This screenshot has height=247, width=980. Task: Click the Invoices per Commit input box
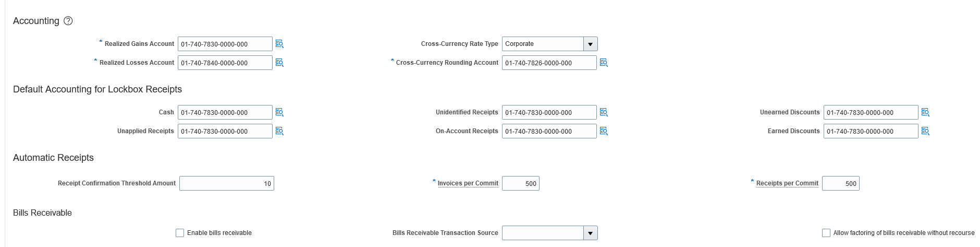click(x=520, y=183)
